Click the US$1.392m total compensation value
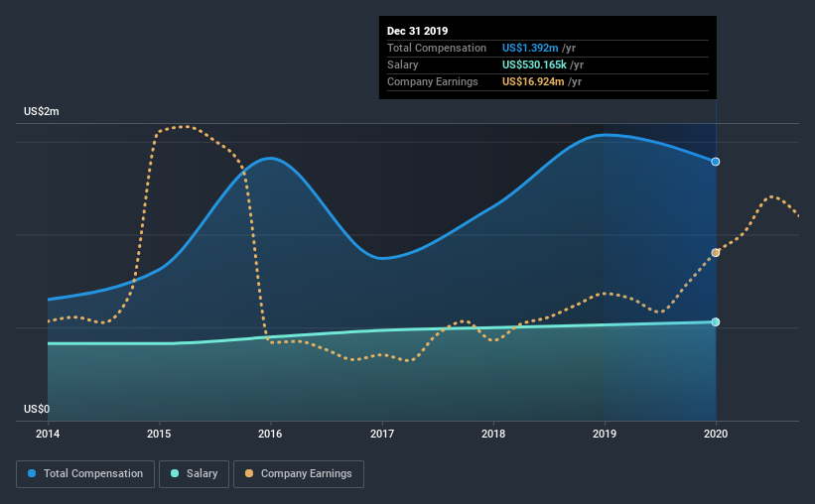Screen dimensions: 815x504 [530, 48]
